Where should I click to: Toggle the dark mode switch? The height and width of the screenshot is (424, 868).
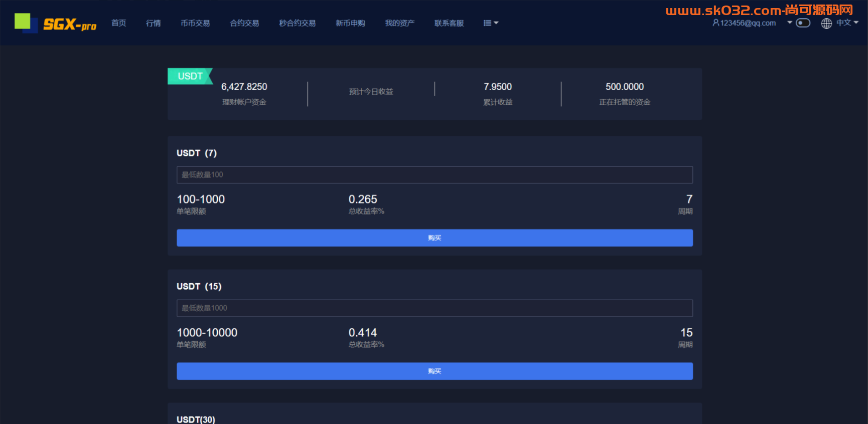[803, 23]
